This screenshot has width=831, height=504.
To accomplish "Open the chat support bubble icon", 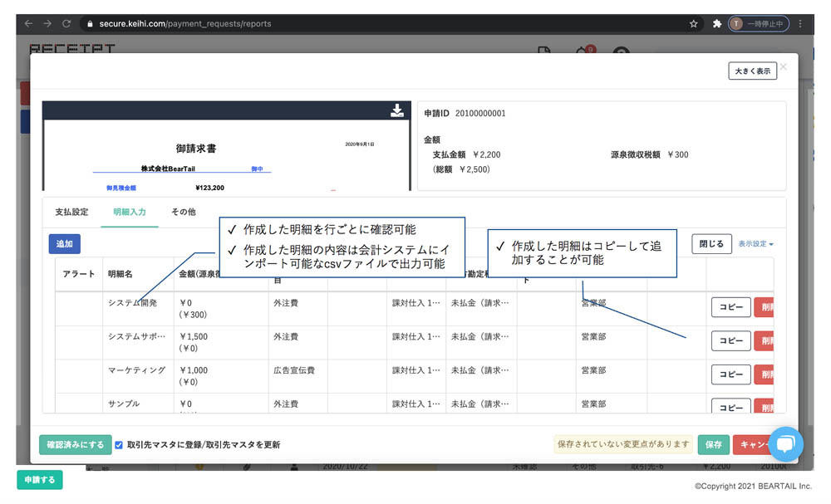I will (x=785, y=443).
